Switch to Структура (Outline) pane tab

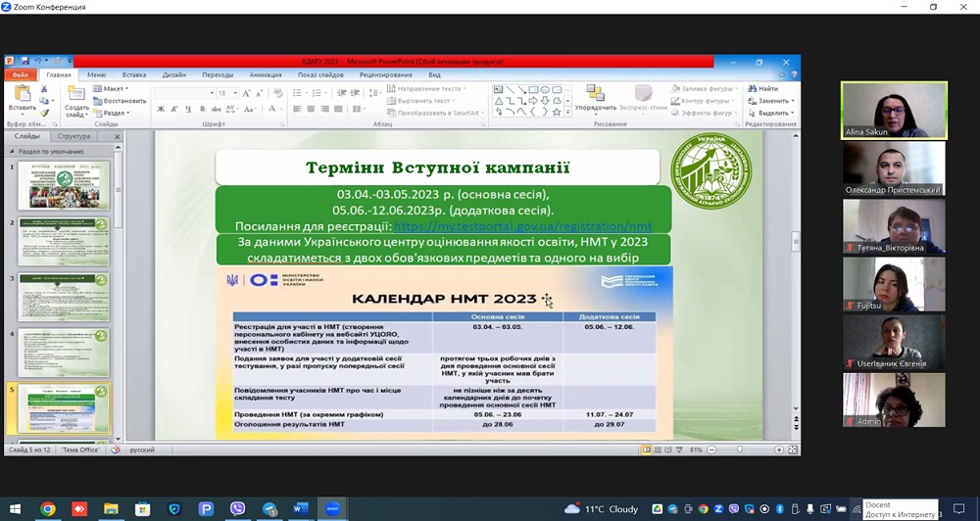[x=73, y=136]
